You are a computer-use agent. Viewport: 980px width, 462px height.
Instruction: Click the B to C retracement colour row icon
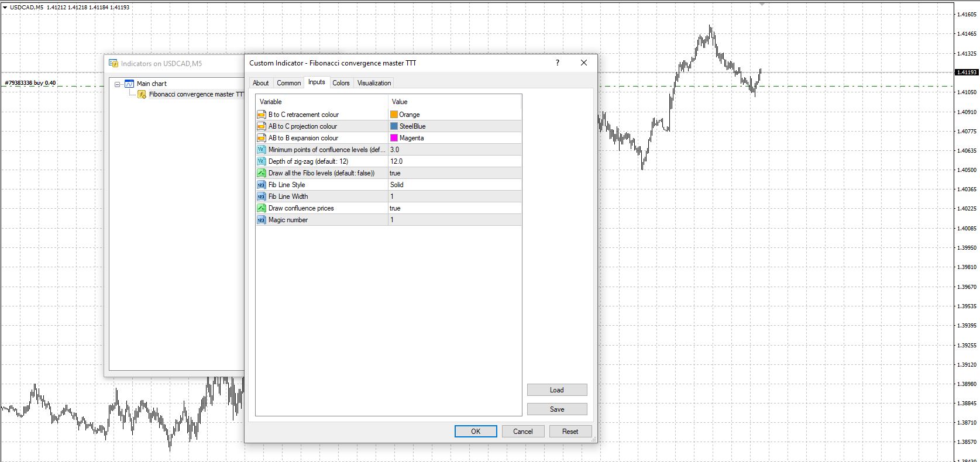pos(262,115)
